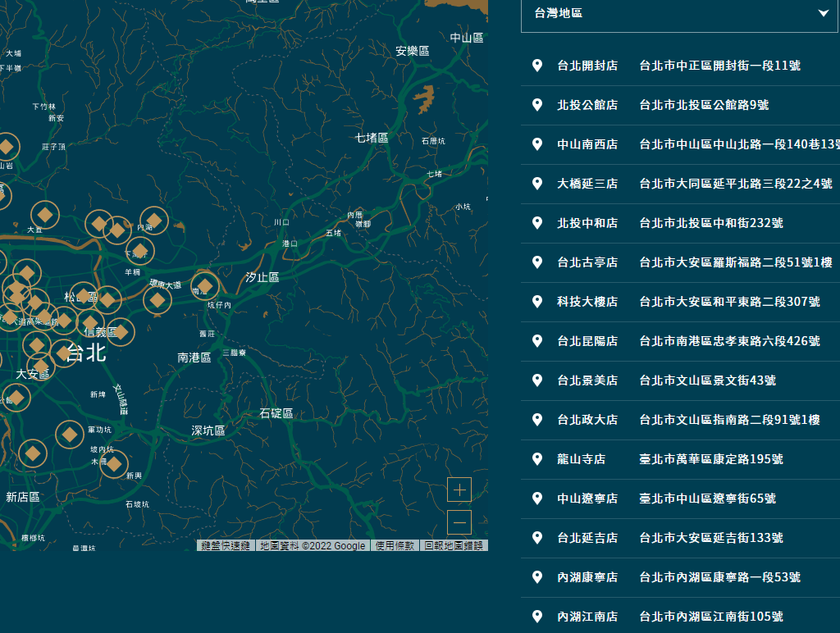The height and width of the screenshot is (633, 840).
Task: Select the store marker above the 大直 label
Action: (x=45, y=216)
